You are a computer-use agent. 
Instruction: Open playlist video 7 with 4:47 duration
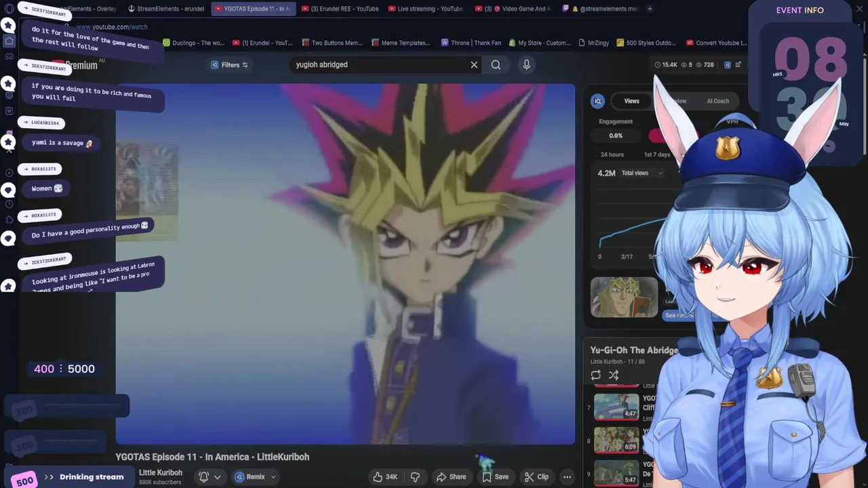point(616,407)
